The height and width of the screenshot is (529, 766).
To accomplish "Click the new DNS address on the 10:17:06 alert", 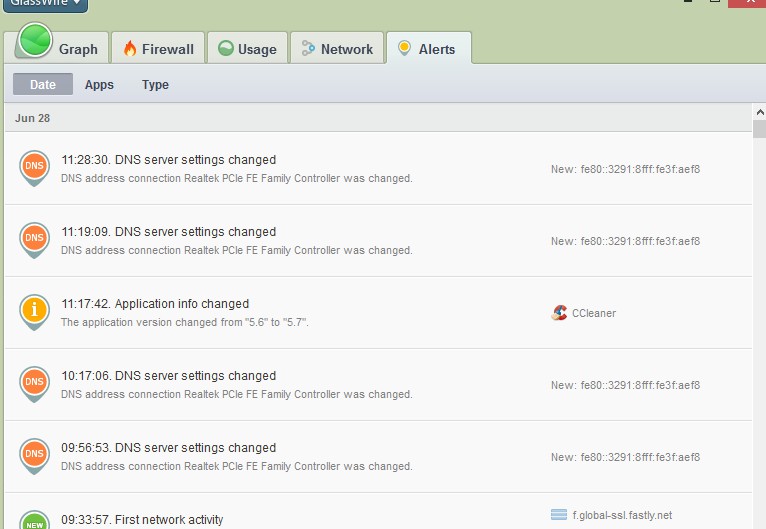I will 625,385.
